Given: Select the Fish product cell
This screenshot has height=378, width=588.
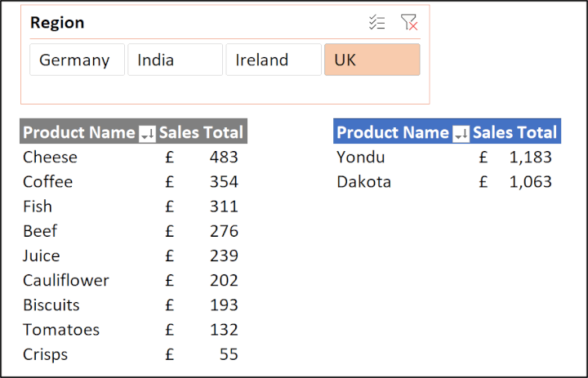Looking at the screenshot, I should point(38,207).
